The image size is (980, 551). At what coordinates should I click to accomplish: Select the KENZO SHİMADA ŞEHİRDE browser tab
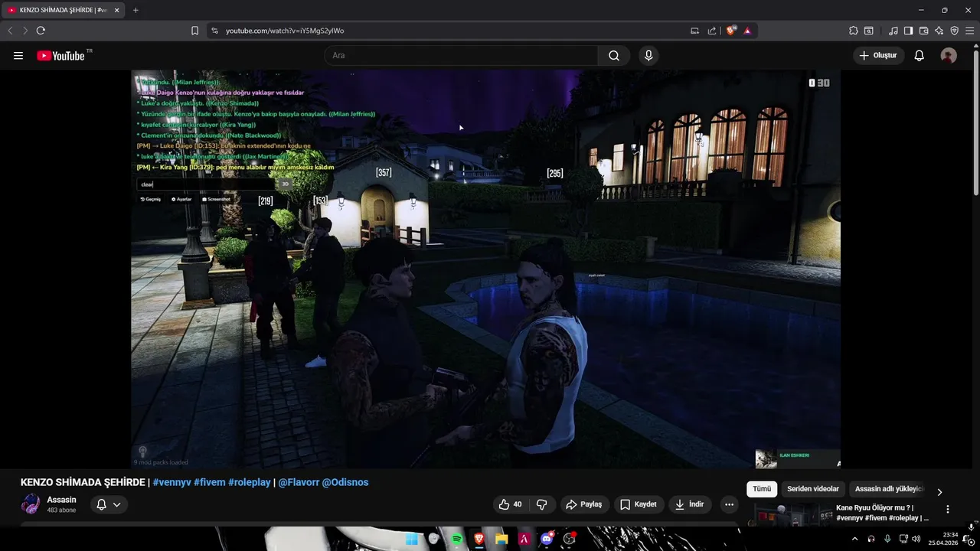coord(63,10)
